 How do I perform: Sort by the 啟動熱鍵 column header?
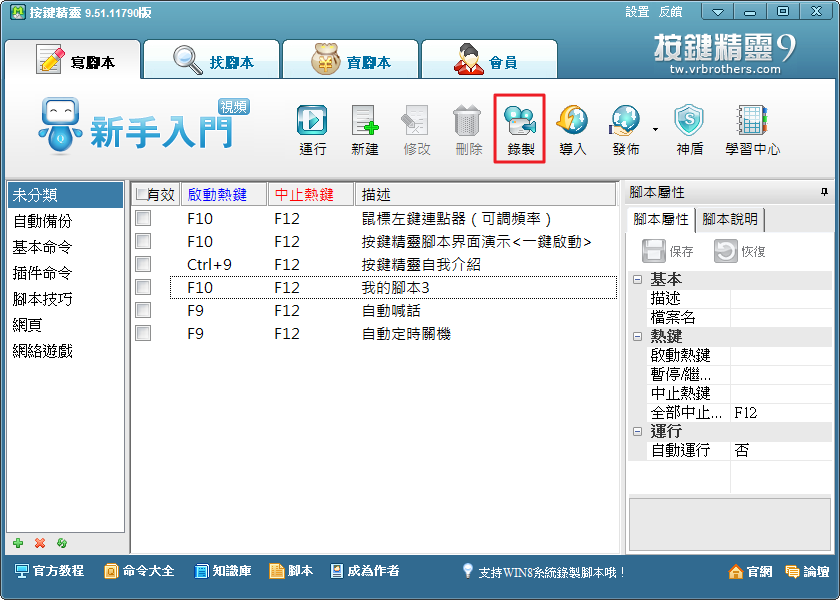(224, 194)
